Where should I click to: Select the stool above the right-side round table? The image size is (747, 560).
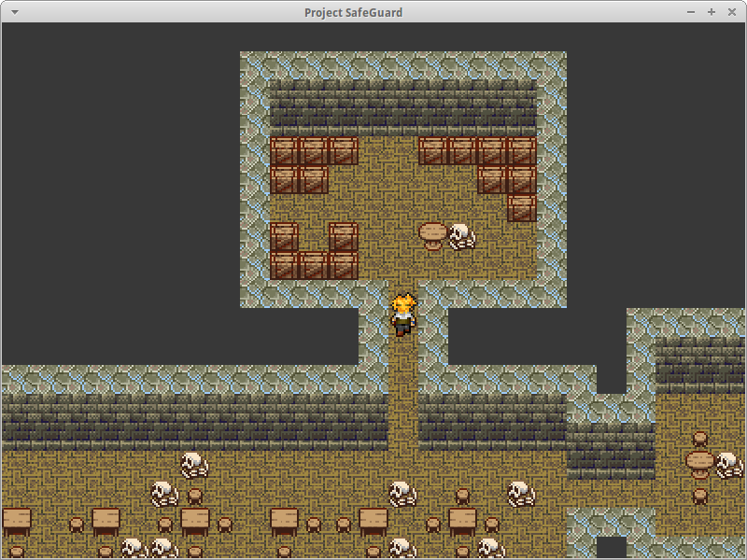point(700,438)
